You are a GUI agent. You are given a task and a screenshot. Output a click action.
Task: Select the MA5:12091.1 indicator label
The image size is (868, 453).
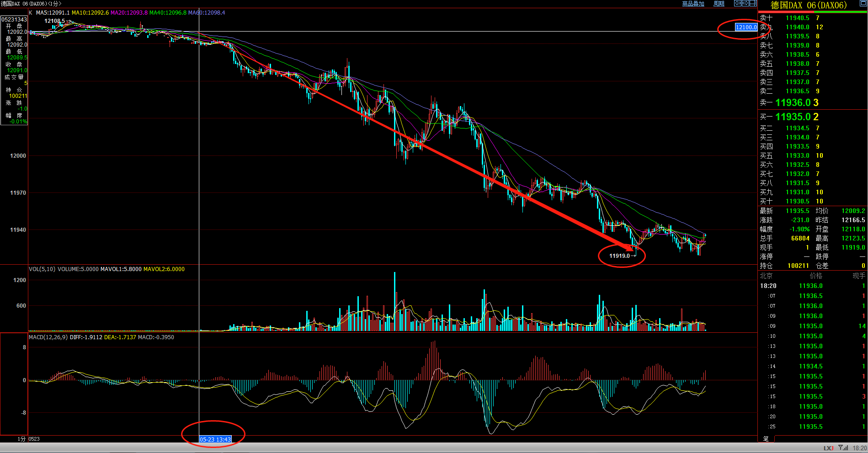click(53, 13)
